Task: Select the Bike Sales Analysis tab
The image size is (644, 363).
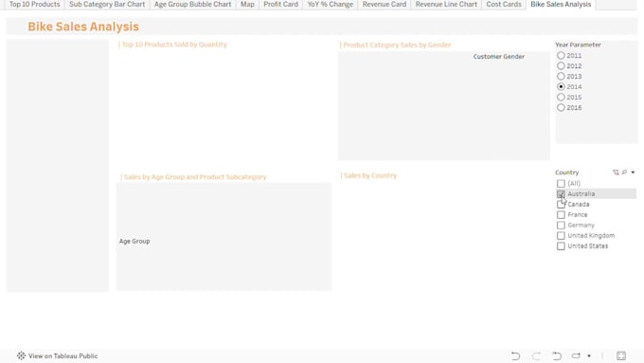Action: [x=561, y=5]
